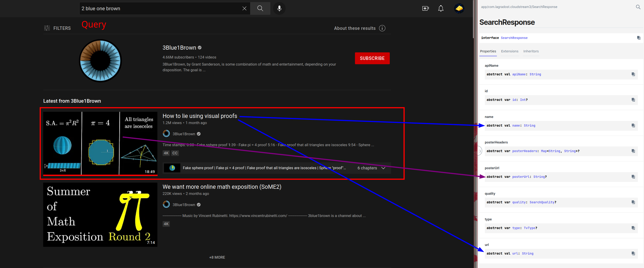The width and height of the screenshot is (644, 268).
Task: Click the quality property heading
Action: click(x=490, y=194)
